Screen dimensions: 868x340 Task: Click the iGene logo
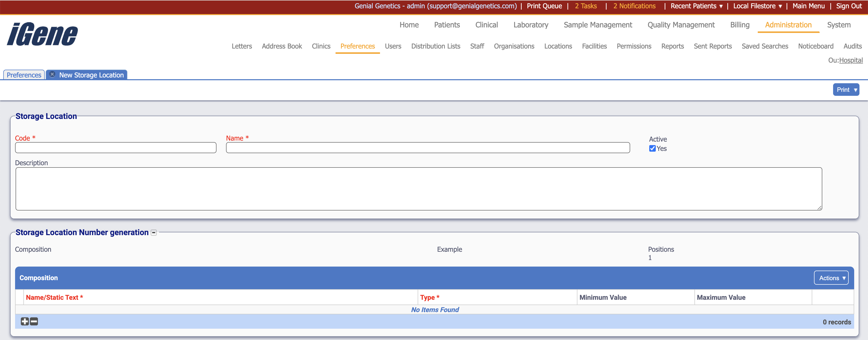42,34
